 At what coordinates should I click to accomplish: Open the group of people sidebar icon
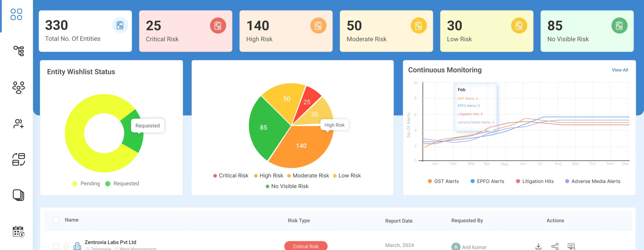click(x=19, y=87)
